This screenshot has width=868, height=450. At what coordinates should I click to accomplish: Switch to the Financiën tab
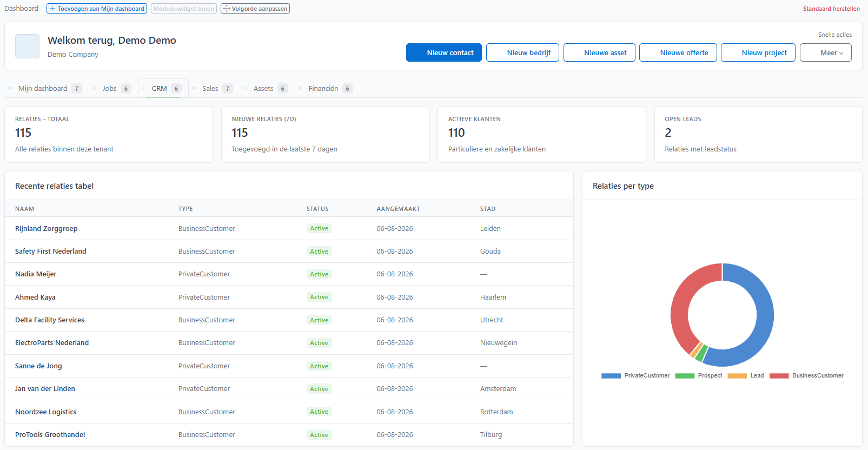pos(326,89)
